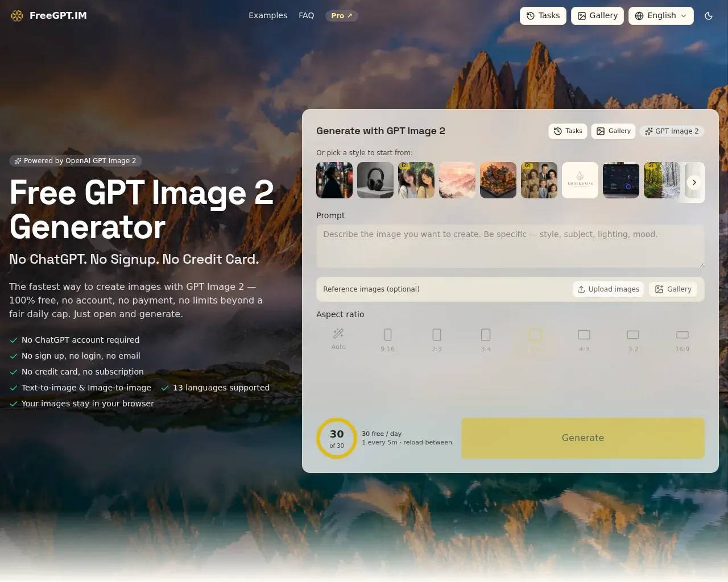
Task: Click the 30 of 30 quota ring
Action: [337, 438]
